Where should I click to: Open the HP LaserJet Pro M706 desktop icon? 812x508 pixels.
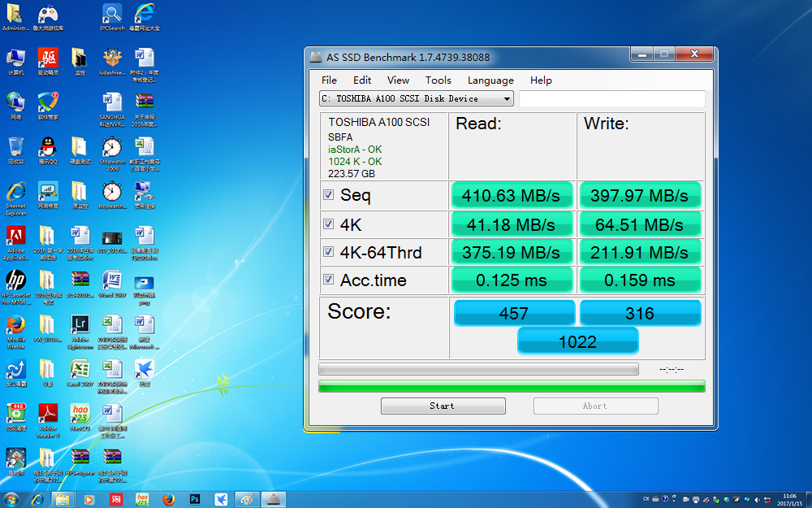point(15,287)
